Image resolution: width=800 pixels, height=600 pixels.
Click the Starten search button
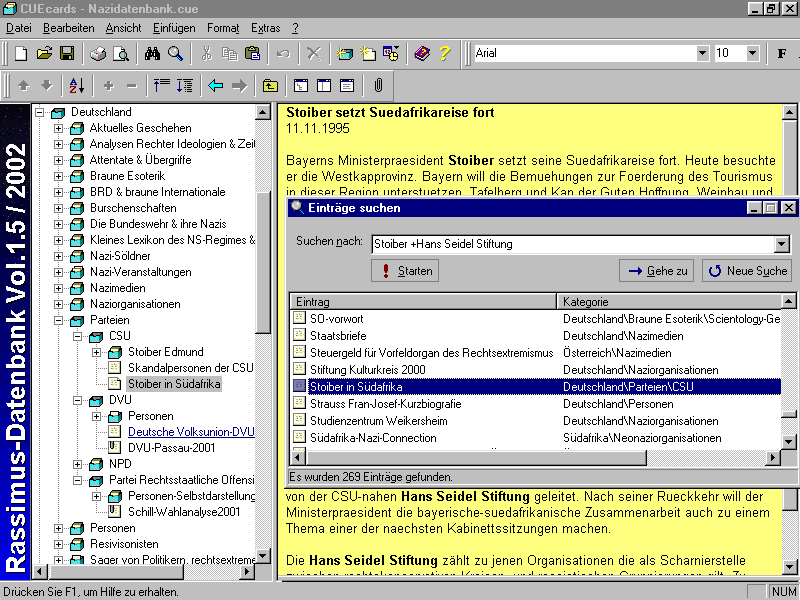(405, 271)
